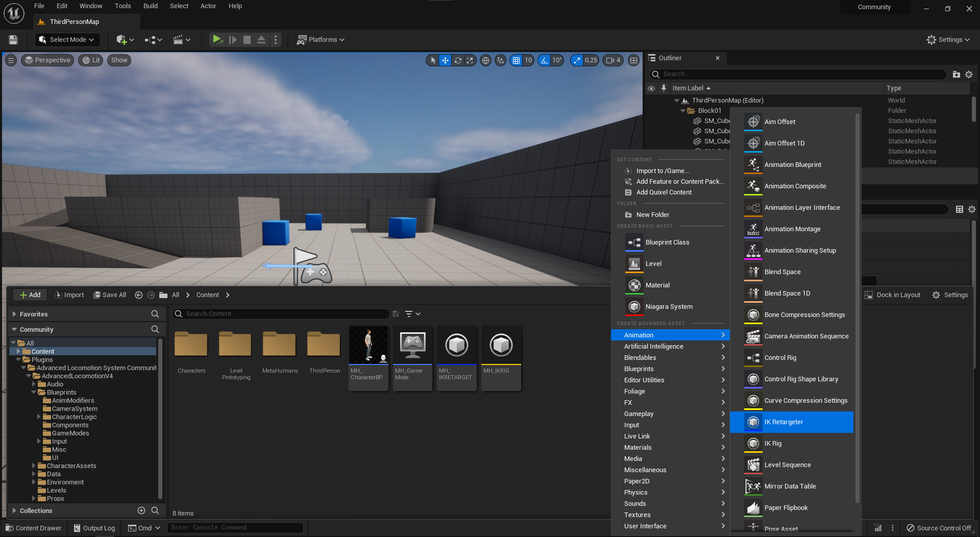
Task: Click the console command input field
Action: click(x=235, y=528)
